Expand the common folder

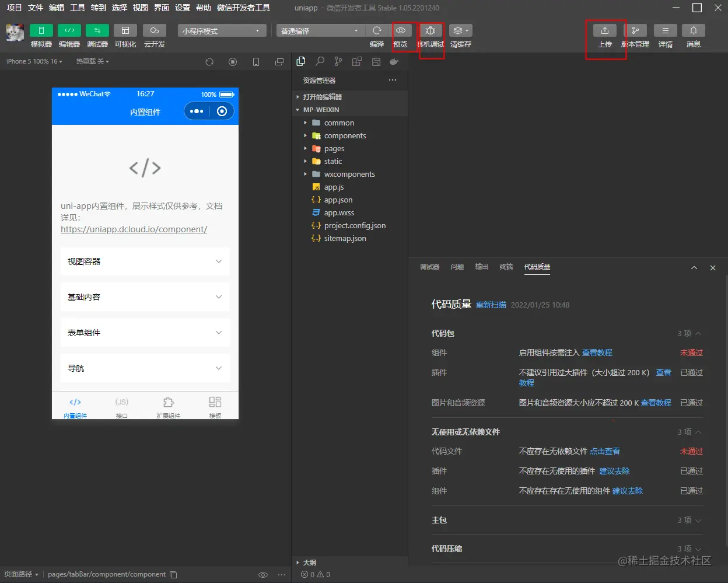[350, 123]
